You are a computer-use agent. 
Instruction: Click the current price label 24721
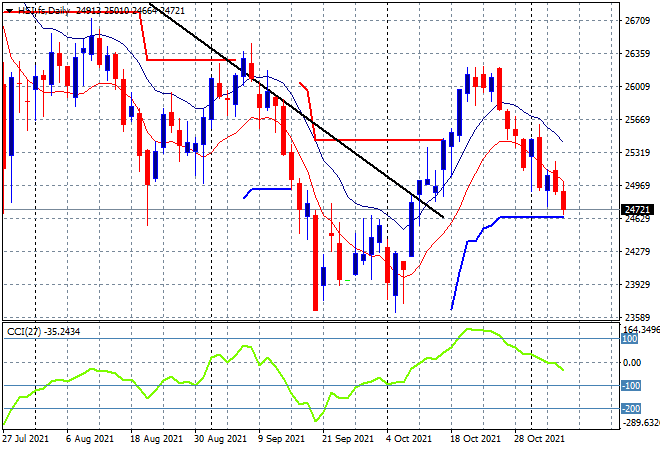[637, 209]
